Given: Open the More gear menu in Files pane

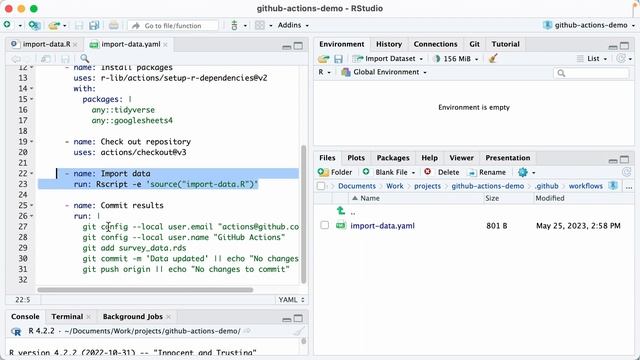Looking at the screenshot, I should pos(526,172).
